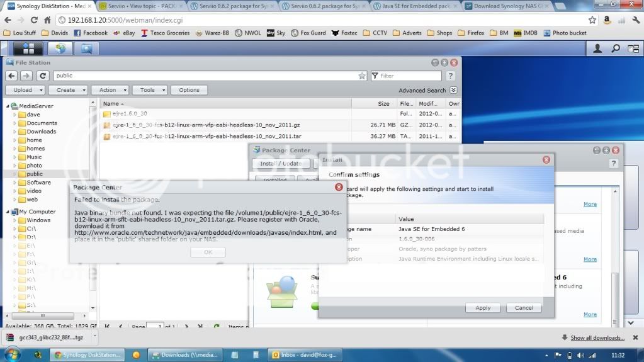
Task: Add public folder to favorites star
Action: click(361, 76)
